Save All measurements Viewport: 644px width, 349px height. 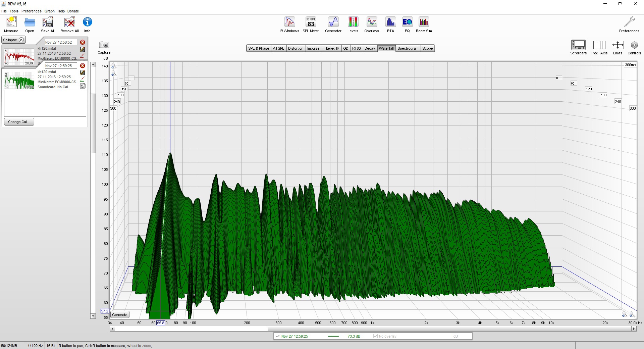point(48,25)
